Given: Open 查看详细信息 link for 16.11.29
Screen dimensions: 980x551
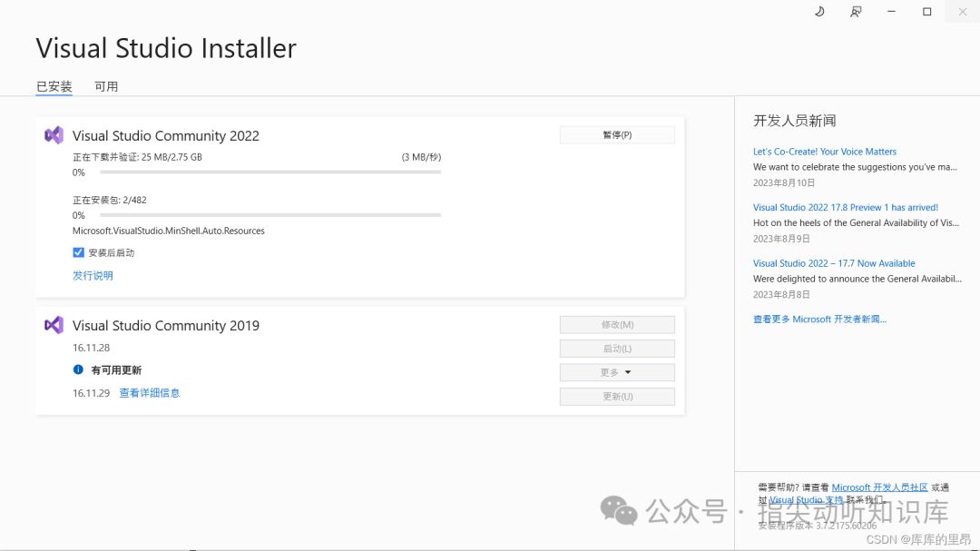Looking at the screenshot, I should click(150, 393).
